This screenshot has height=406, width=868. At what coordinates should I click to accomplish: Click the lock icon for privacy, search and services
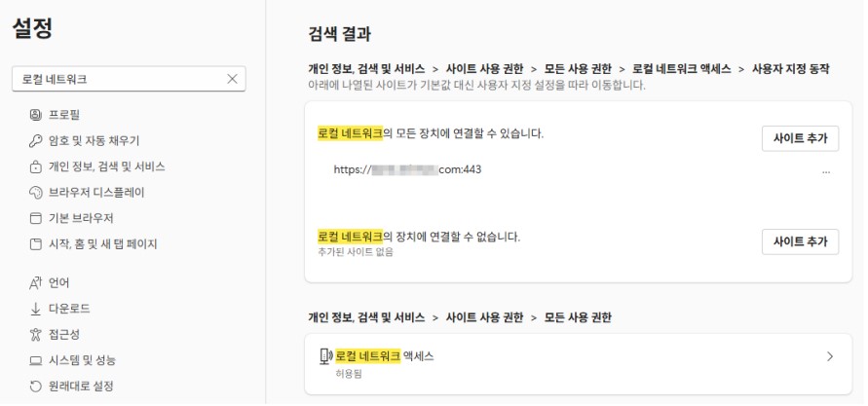click(36, 166)
